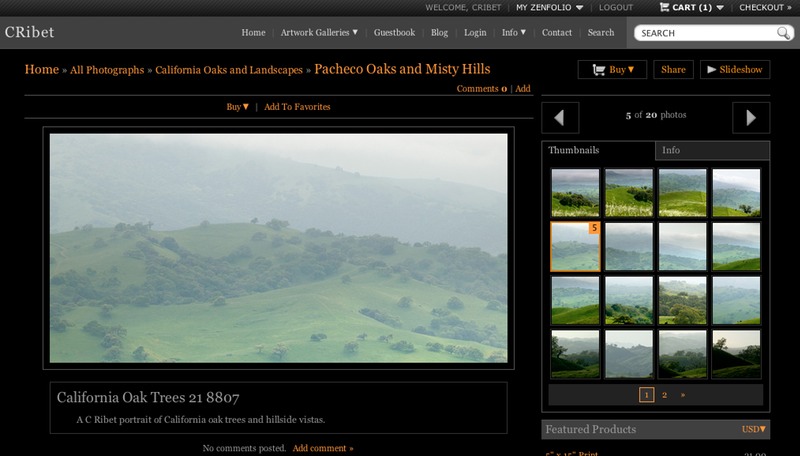Viewport: 800px width, 456px height.
Task: Proceed to Checkout
Action: pos(765,7)
